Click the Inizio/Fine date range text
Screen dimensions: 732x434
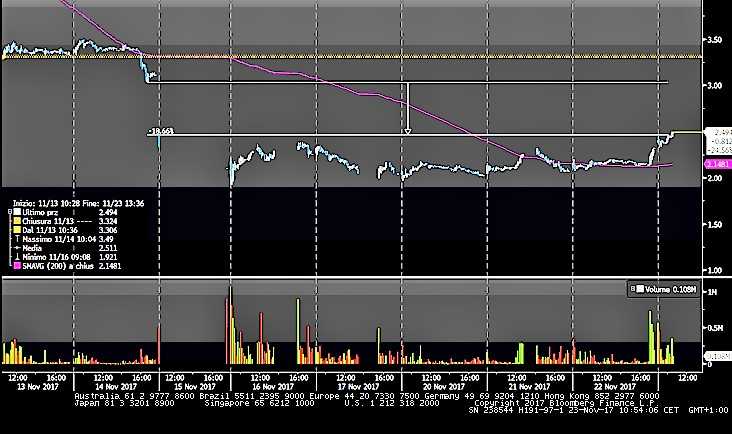[x=78, y=203]
